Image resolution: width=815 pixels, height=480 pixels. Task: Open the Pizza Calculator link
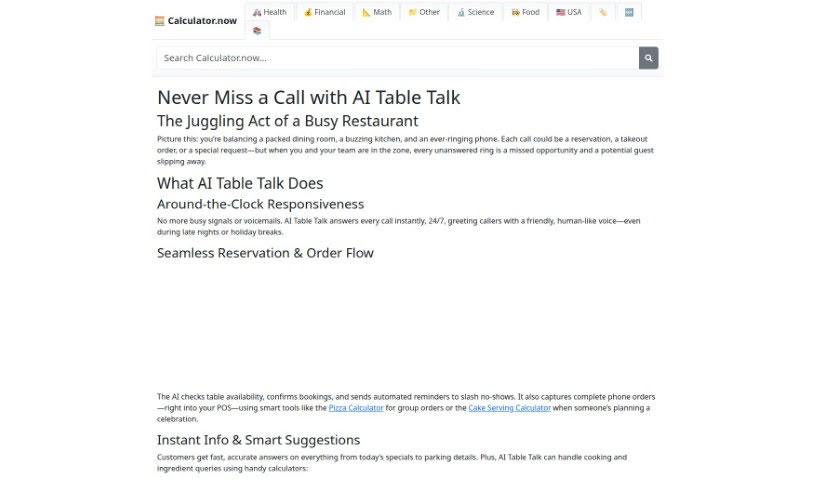click(356, 408)
